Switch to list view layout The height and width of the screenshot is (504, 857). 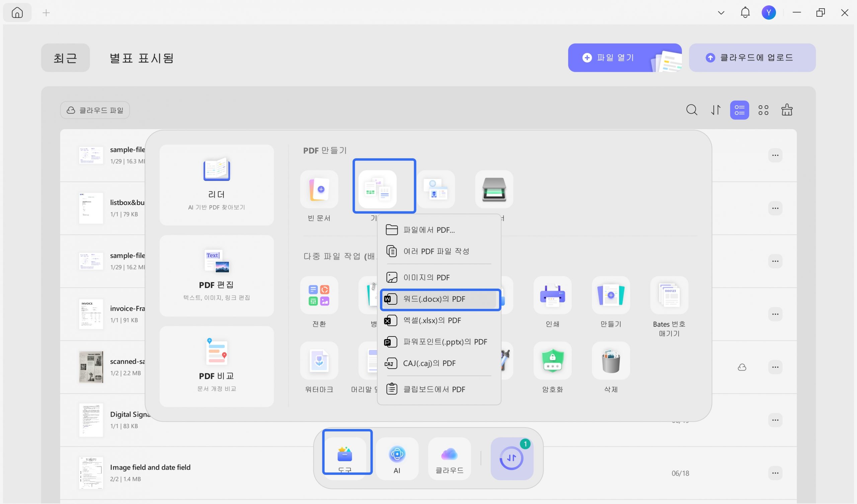[x=739, y=110]
